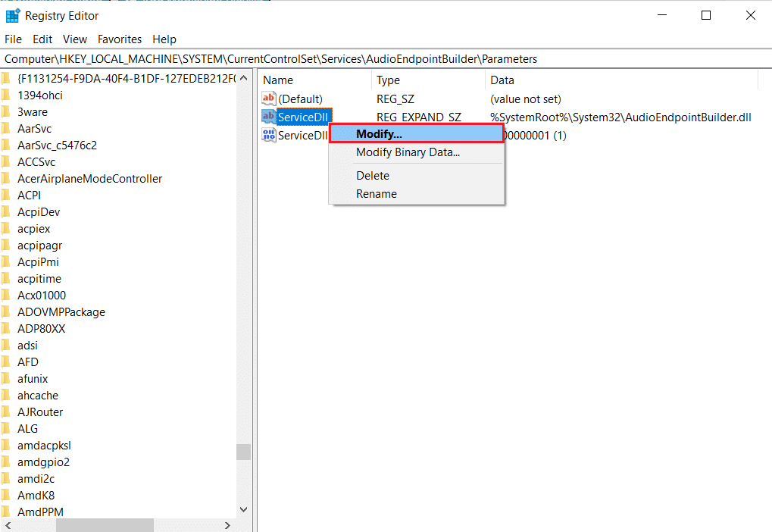Select the (Default) string value icon

point(269,99)
